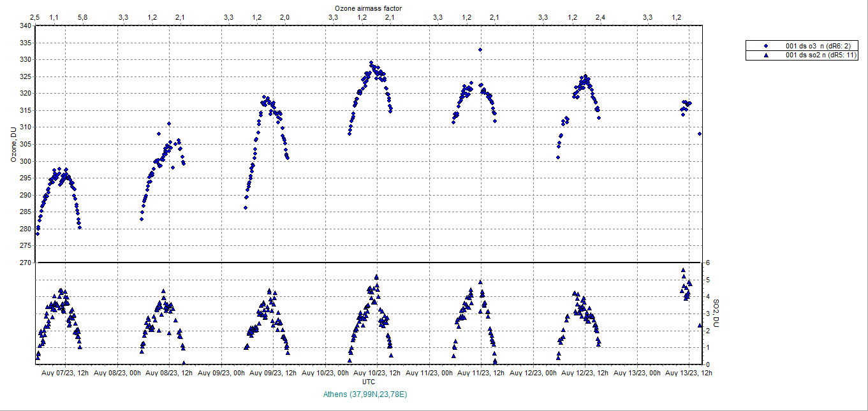Viewport: 868px width, 411px height.
Task: Click the airmass factor value "2,4"
Action: pos(600,17)
